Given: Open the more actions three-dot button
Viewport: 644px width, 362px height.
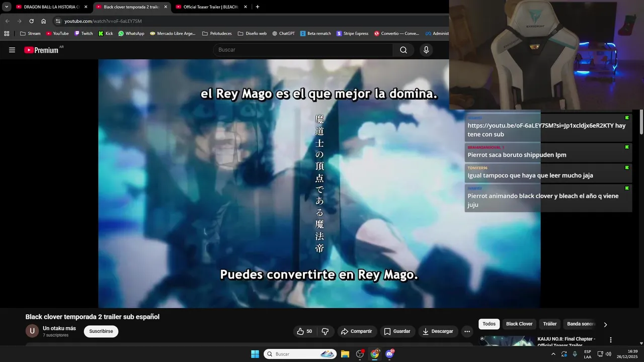Looking at the screenshot, I should click(467, 331).
